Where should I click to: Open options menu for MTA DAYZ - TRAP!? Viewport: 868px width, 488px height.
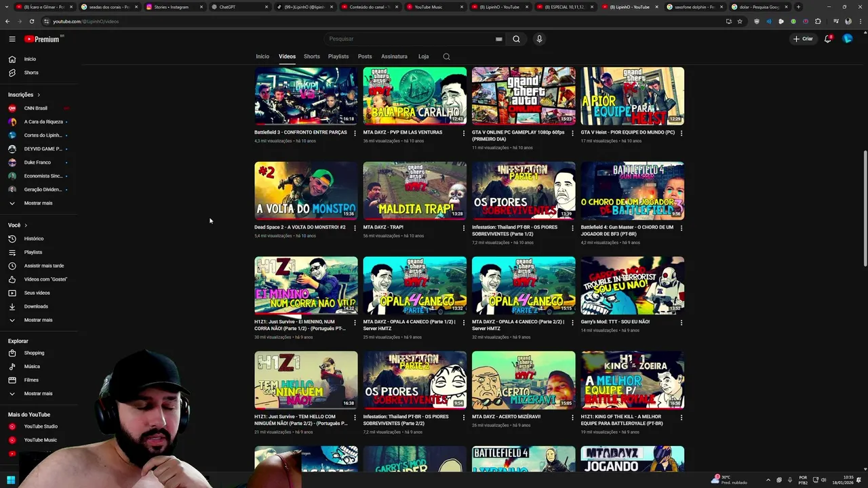click(464, 228)
